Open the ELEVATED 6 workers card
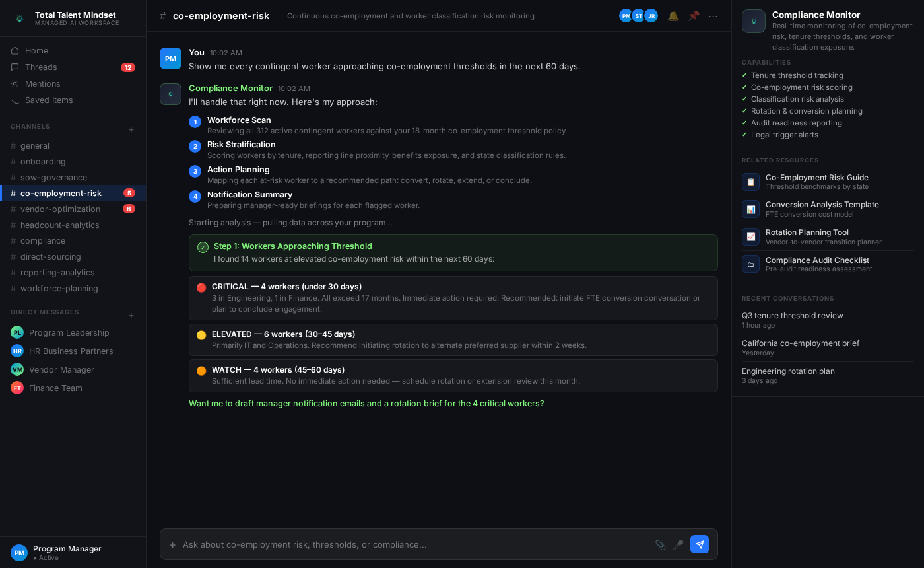 tap(453, 339)
